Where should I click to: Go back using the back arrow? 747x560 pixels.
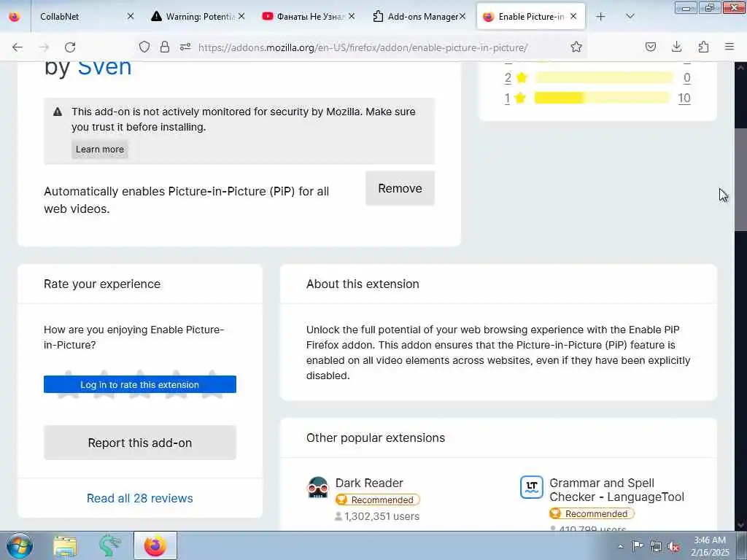(18, 47)
